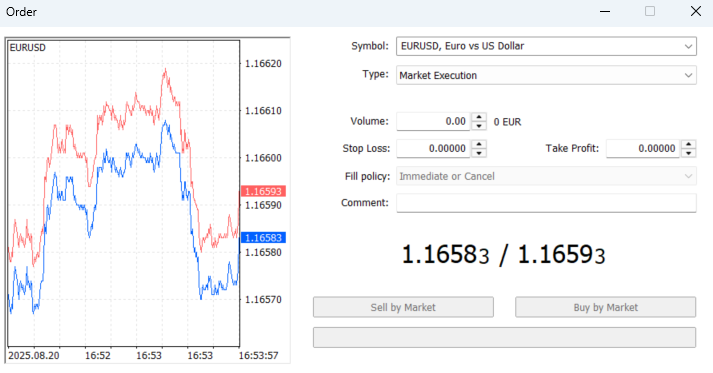Image resolution: width=713 pixels, height=373 pixels.
Task: Click the large bid price 1.16583 quote
Action: (x=446, y=254)
